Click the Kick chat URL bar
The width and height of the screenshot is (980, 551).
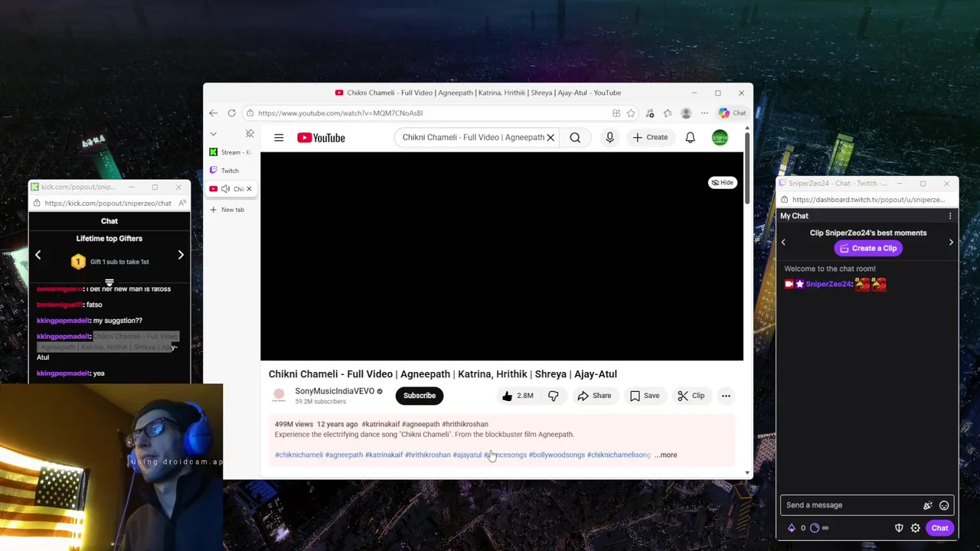(x=108, y=204)
